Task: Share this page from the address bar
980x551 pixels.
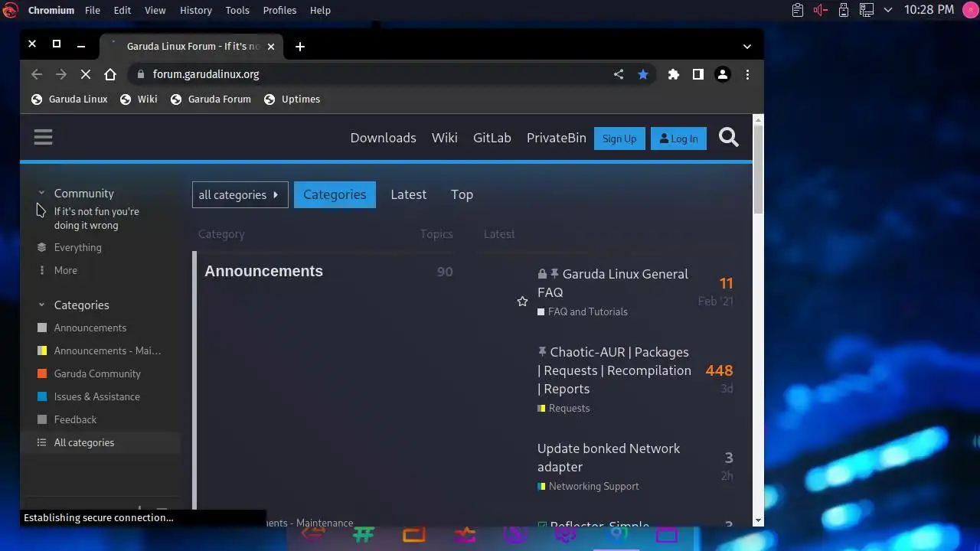Action: tap(619, 74)
